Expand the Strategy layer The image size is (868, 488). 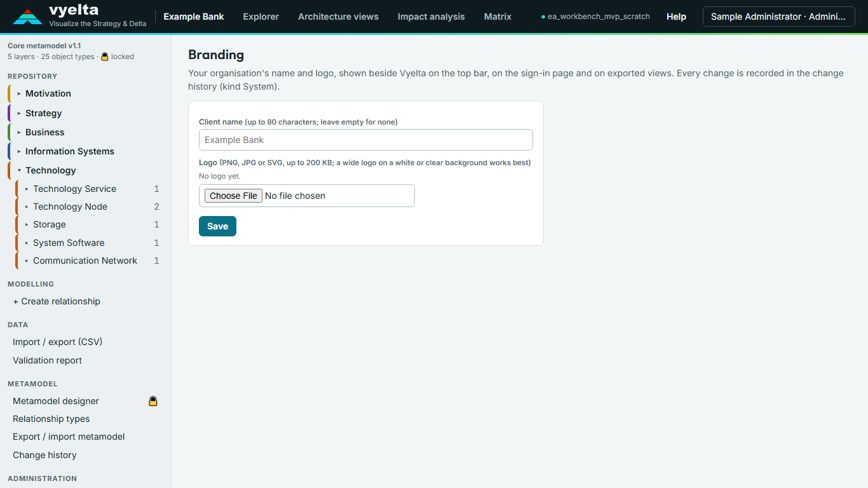point(19,113)
